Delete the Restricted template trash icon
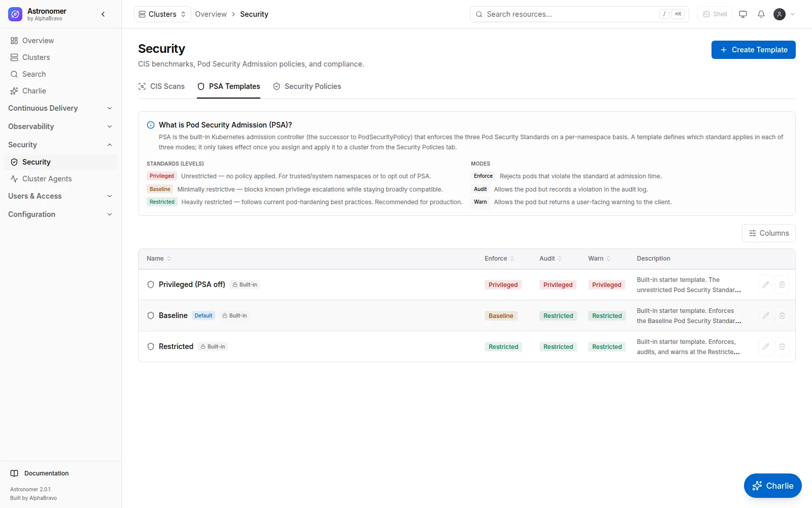The height and width of the screenshot is (508, 812). pos(782,346)
